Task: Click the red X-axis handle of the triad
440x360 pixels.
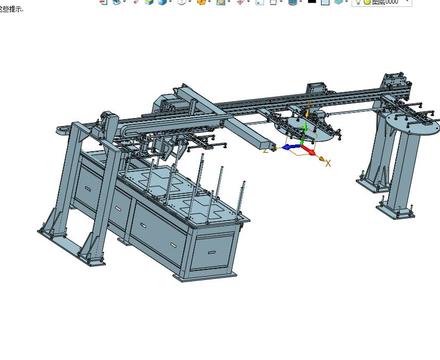Action: [309, 149]
